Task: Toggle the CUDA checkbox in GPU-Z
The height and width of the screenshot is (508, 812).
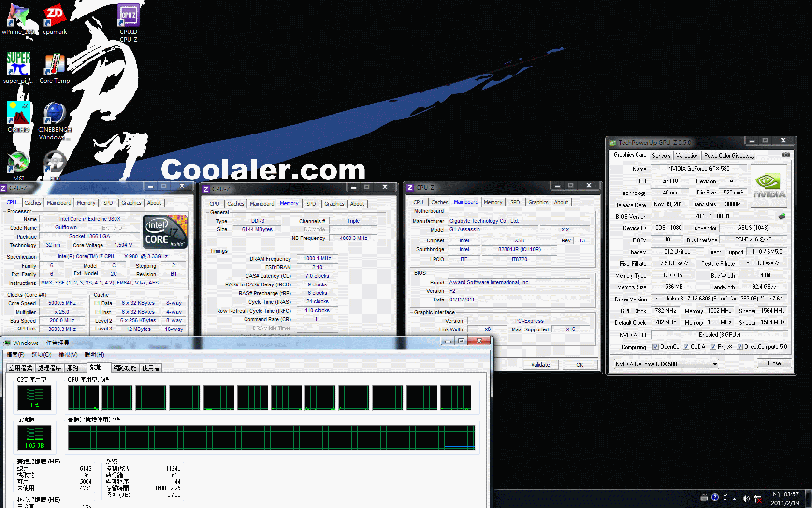Action: pos(686,347)
